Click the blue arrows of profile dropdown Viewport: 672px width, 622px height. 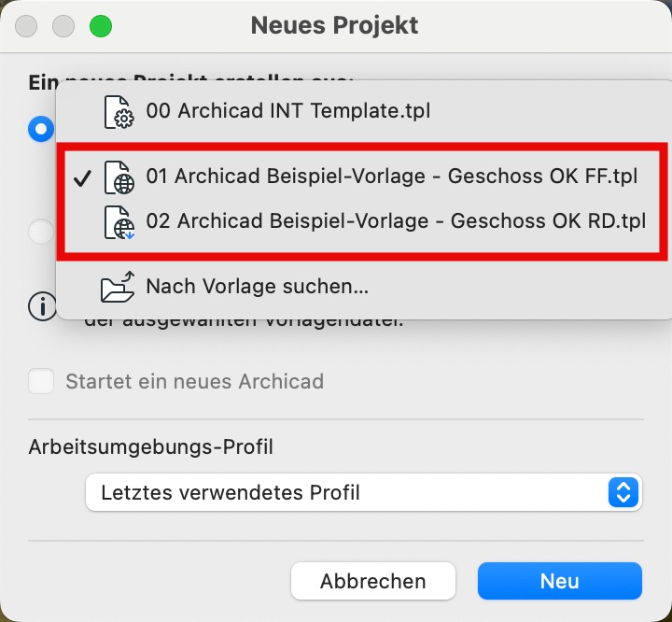[623, 492]
